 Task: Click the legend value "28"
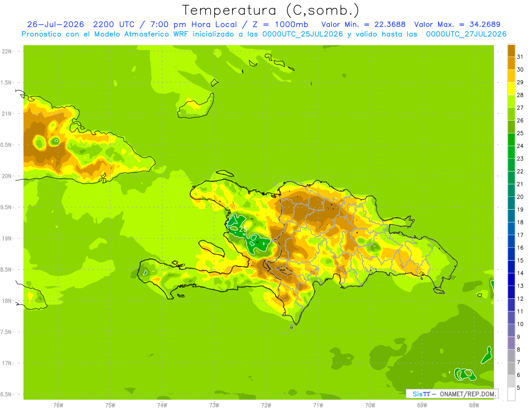(x=520, y=95)
